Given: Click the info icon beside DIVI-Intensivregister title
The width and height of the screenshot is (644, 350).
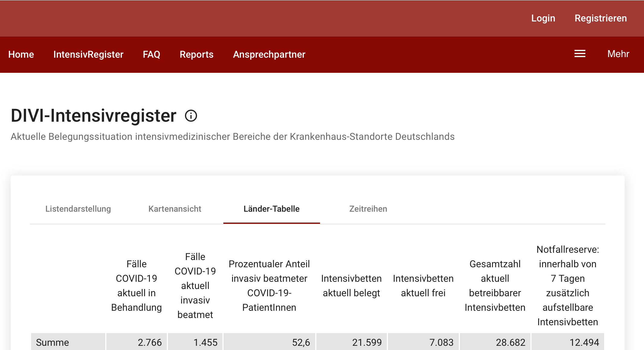Looking at the screenshot, I should click(x=191, y=116).
